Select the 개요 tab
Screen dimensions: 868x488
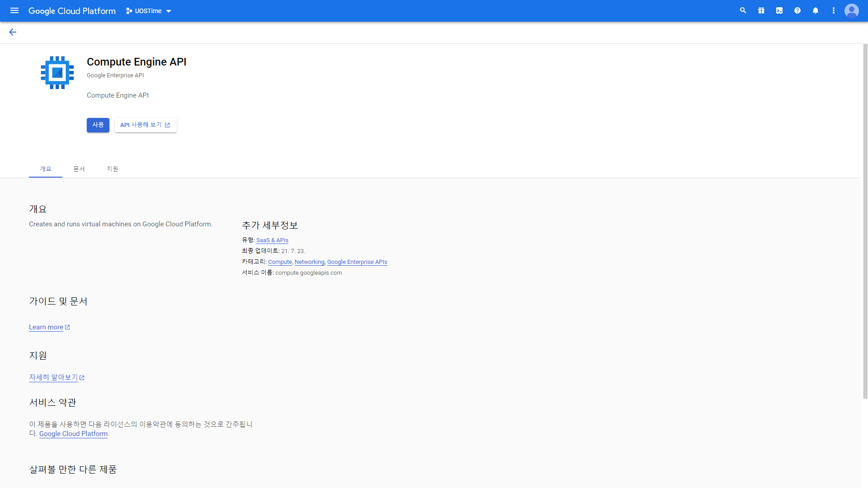coord(46,169)
